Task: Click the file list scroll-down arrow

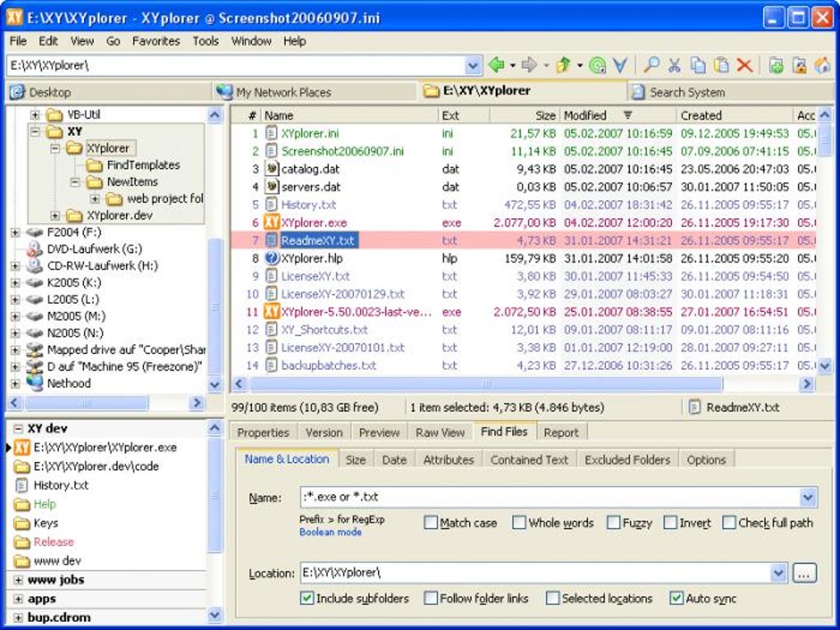Action: pyautogui.click(x=825, y=366)
